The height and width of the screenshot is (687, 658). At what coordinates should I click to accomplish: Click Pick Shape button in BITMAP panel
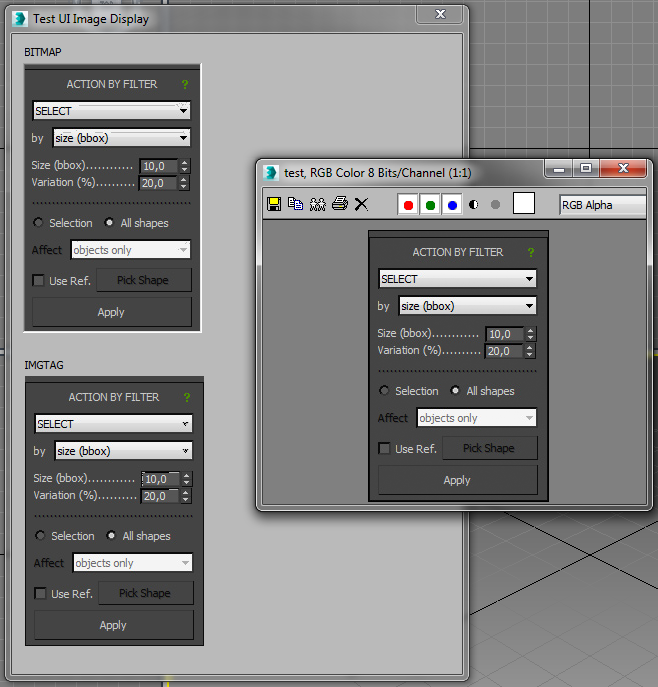point(144,280)
